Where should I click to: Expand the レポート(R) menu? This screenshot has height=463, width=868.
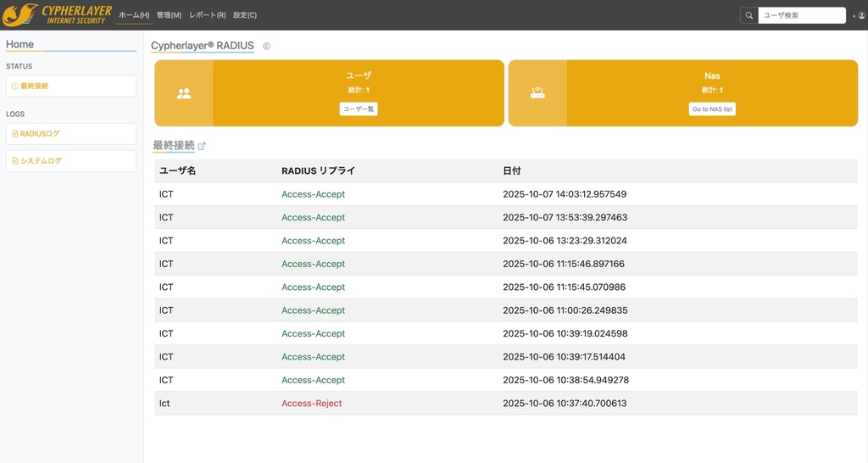tap(207, 15)
